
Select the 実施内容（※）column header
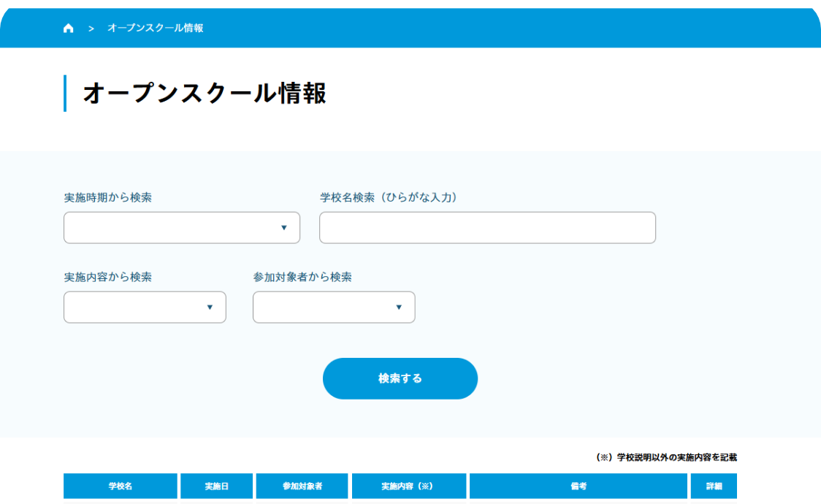coord(409,486)
